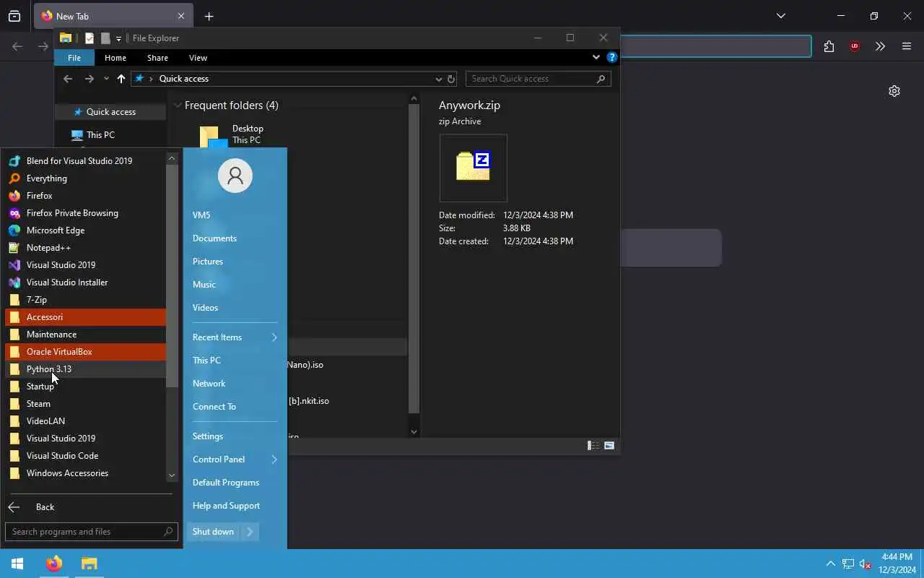Launch Visual Studio 2019 app entry

(85, 265)
